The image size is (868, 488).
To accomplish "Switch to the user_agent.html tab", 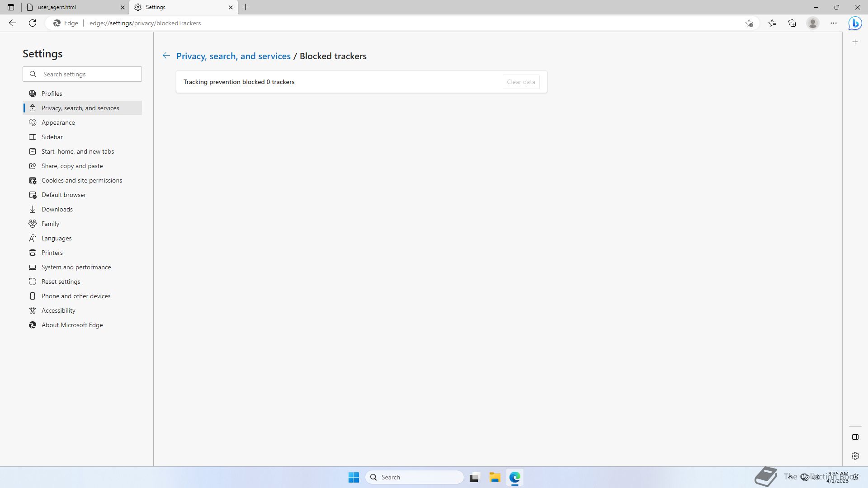I will tap(75, 7).
